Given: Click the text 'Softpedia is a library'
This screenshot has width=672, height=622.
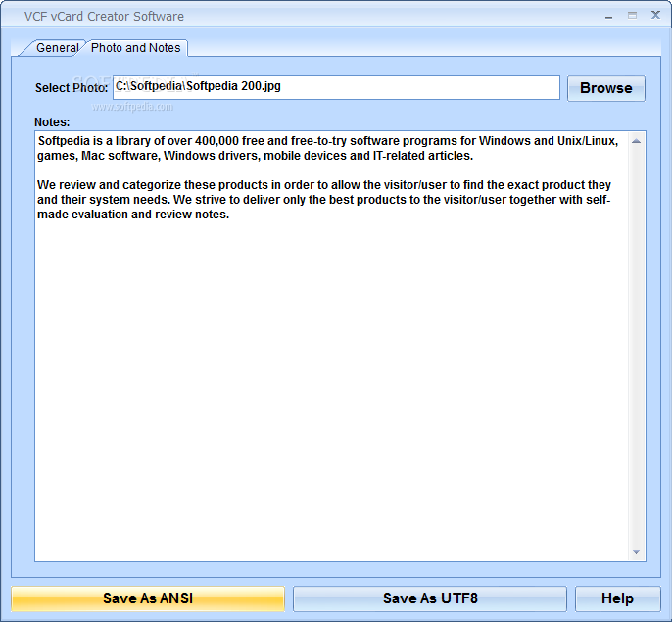Looking at the screenshot, I should click(x=94, y=141).
